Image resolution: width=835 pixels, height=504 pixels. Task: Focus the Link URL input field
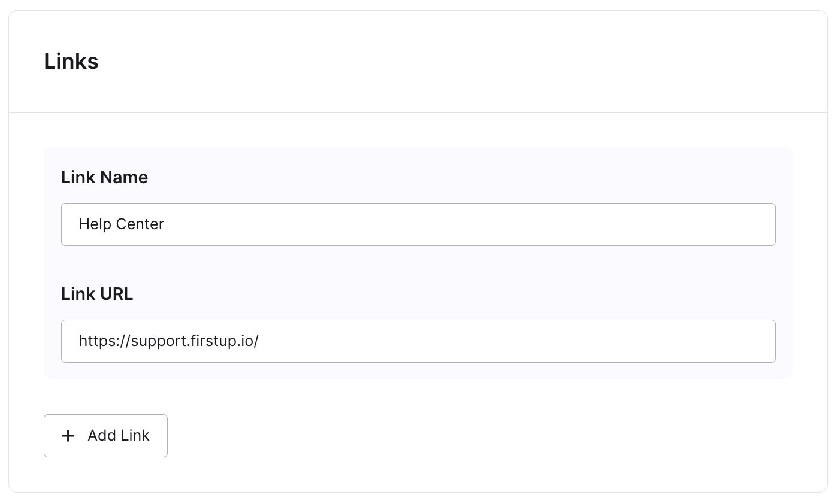[418, 341]
